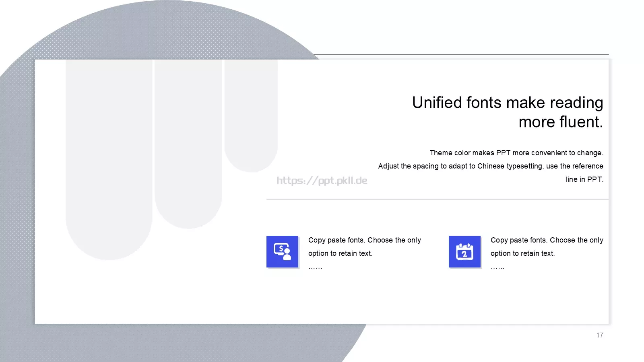Click the slide number 17

[x=600, y=335]
